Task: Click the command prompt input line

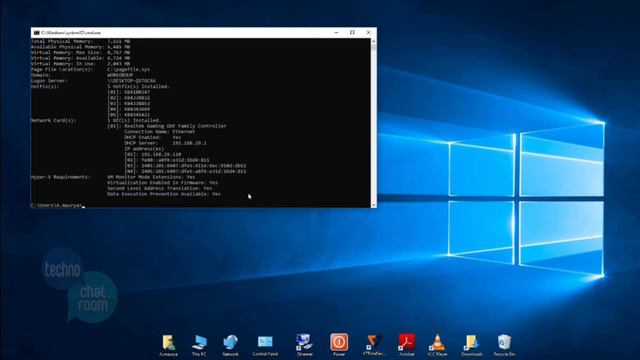Action: [58, 205]
